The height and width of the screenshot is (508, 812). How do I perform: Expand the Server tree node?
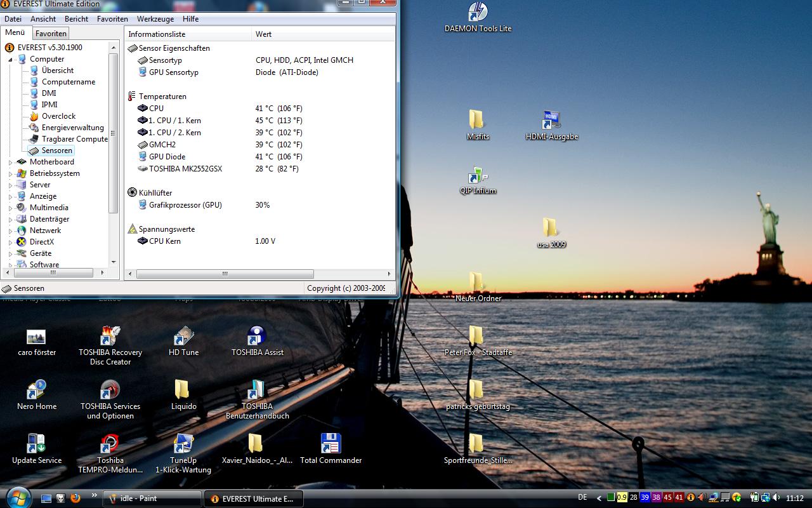pyautogui.click(x=11, y=185)
